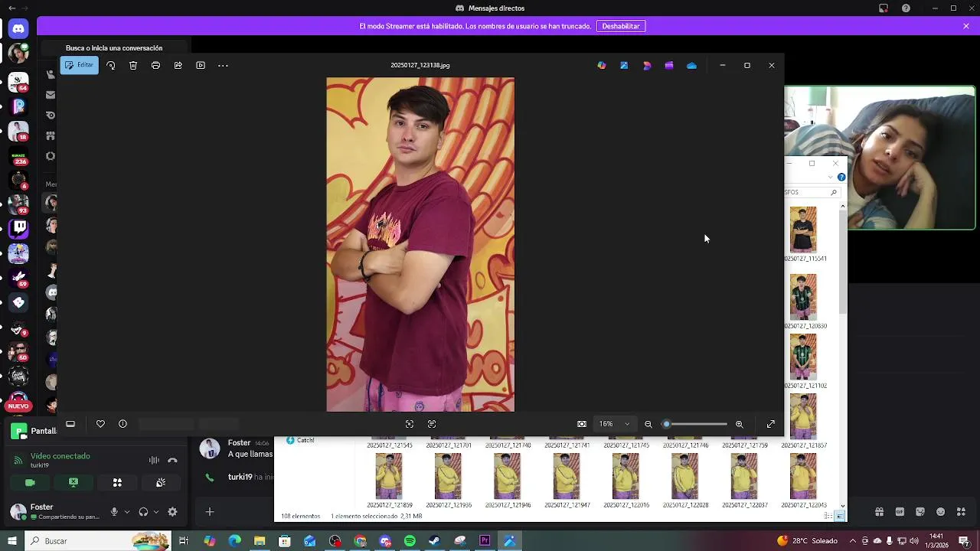The height and width of the screenshot is (551, 980).
Task: Rotate the photo using the rotate icon
Action: click(111, 66)
